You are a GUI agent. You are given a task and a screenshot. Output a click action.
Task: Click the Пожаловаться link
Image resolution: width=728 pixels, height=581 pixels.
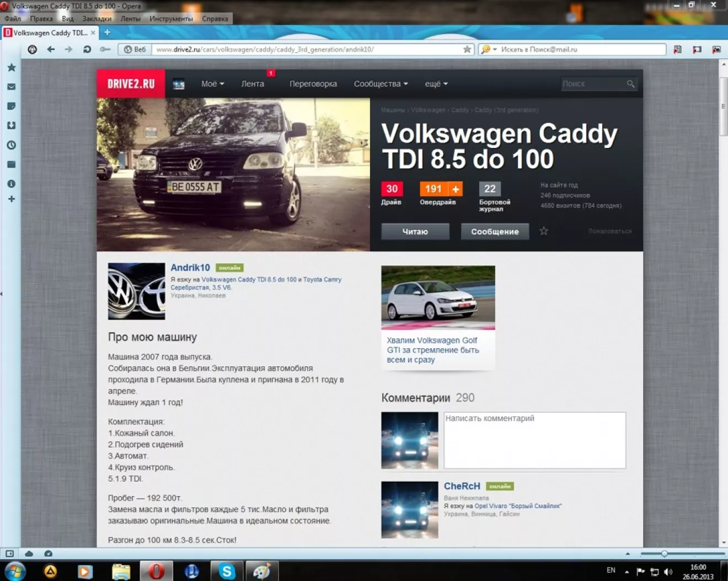[x=610, y=231]
